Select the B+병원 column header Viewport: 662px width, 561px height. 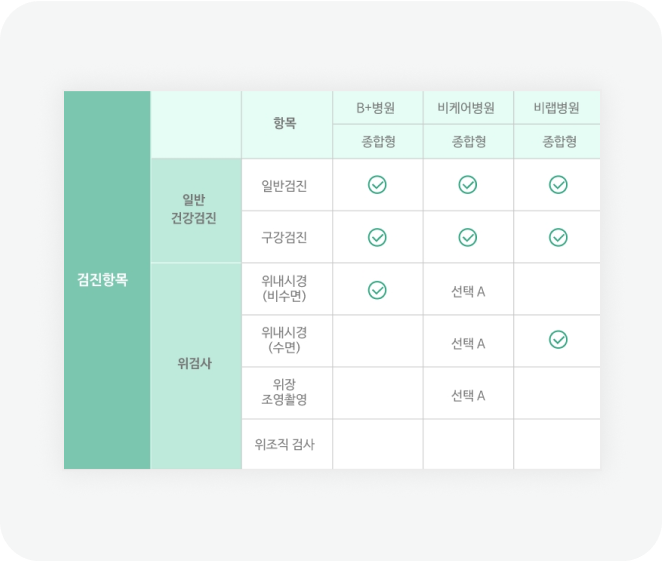[377, 107]
